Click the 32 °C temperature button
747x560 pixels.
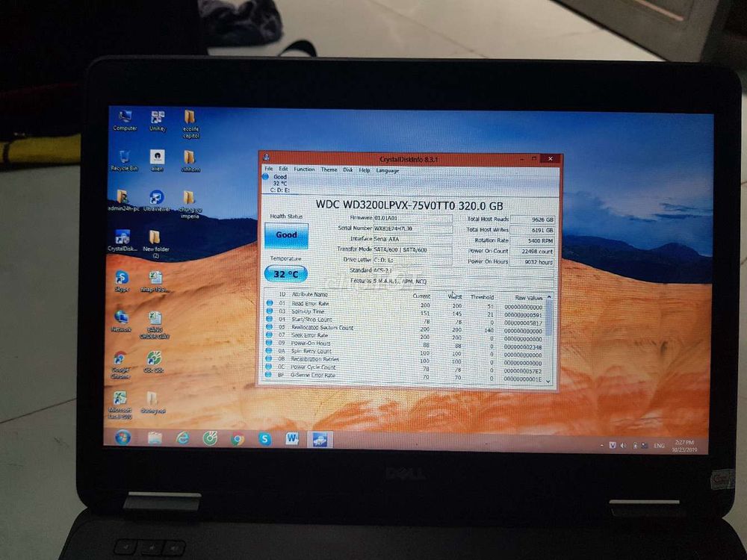point(286,274)
